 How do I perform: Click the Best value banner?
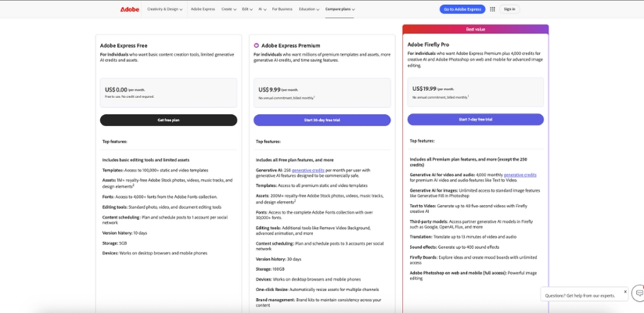[x=475, y=29]
